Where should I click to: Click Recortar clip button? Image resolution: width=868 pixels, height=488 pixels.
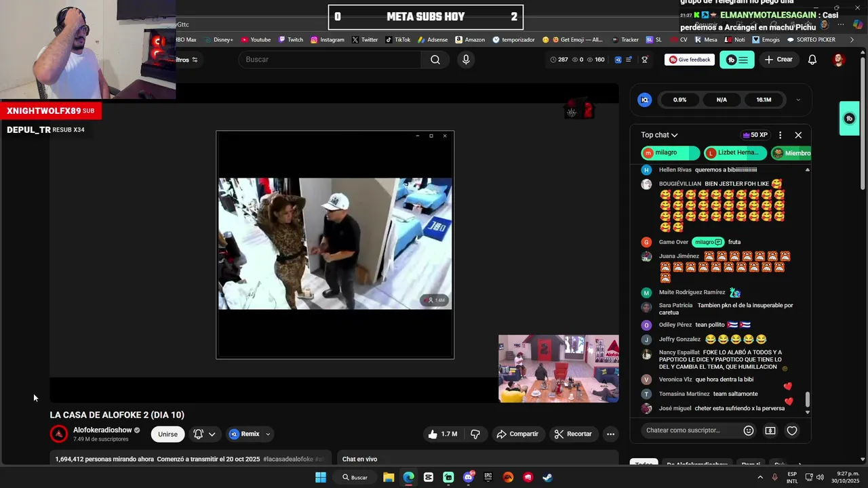pos(573,434)
